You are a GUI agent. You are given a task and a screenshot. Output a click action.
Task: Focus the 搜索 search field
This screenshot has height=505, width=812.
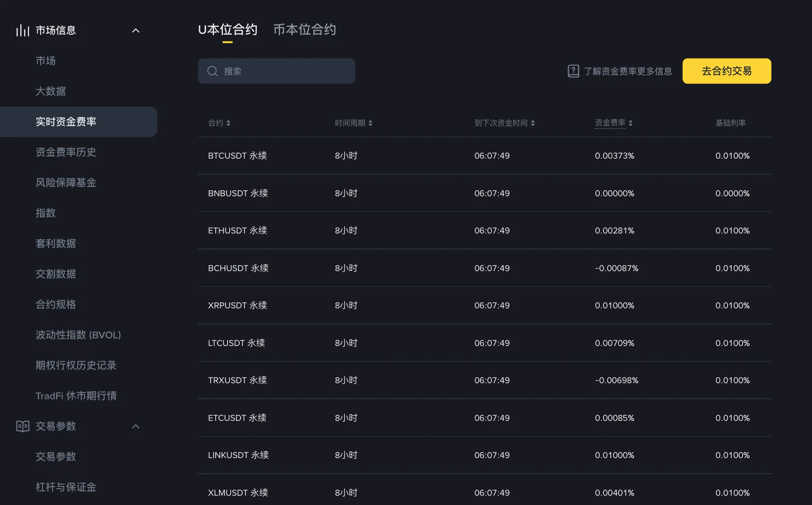coord(277,71)
